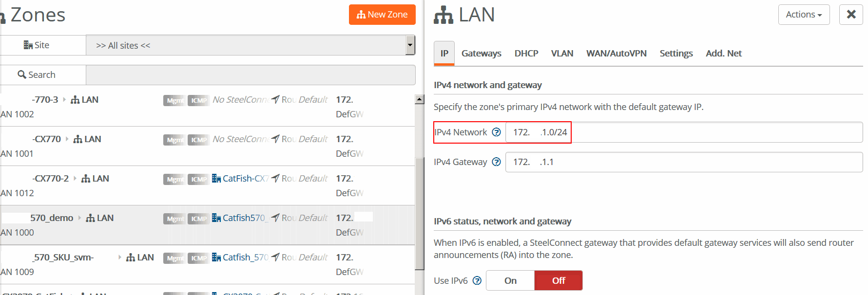Click the zones list scrollbar up arrow
This screenshot has height=295, width=868.
tap(420, 99)
